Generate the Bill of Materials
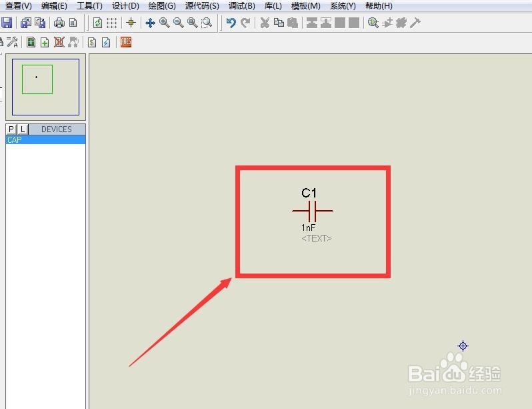Screen dimensions: 532x409 (x=92, y=42)
